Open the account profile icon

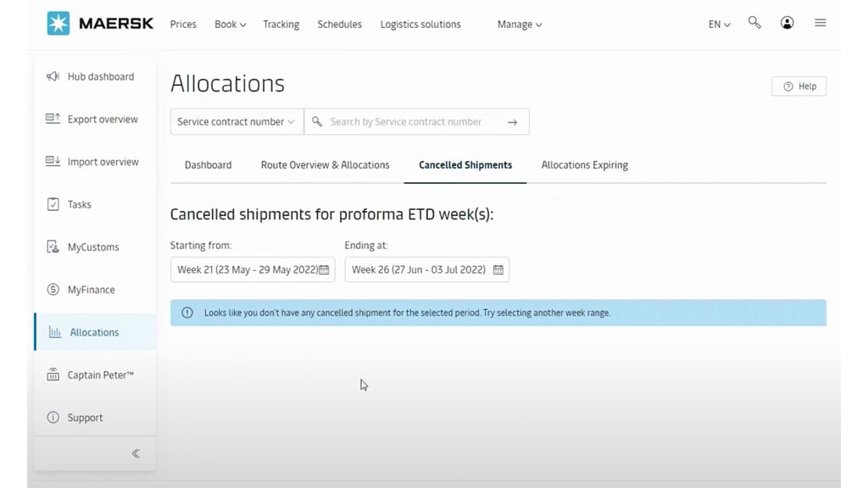pyautogui.click(x=787, y=23)
